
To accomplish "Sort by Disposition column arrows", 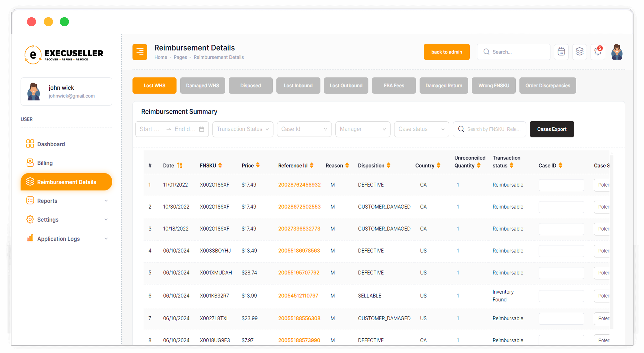I will click(388, 165).
